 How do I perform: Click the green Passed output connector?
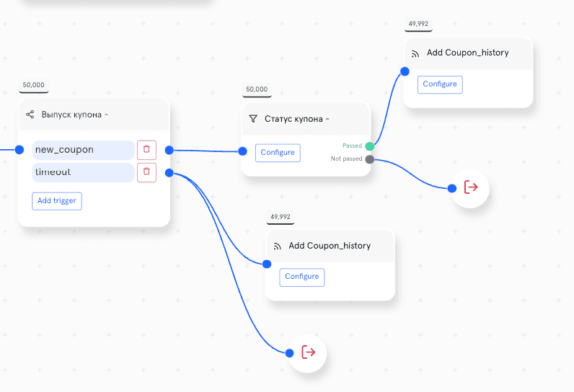coord(370,146)
